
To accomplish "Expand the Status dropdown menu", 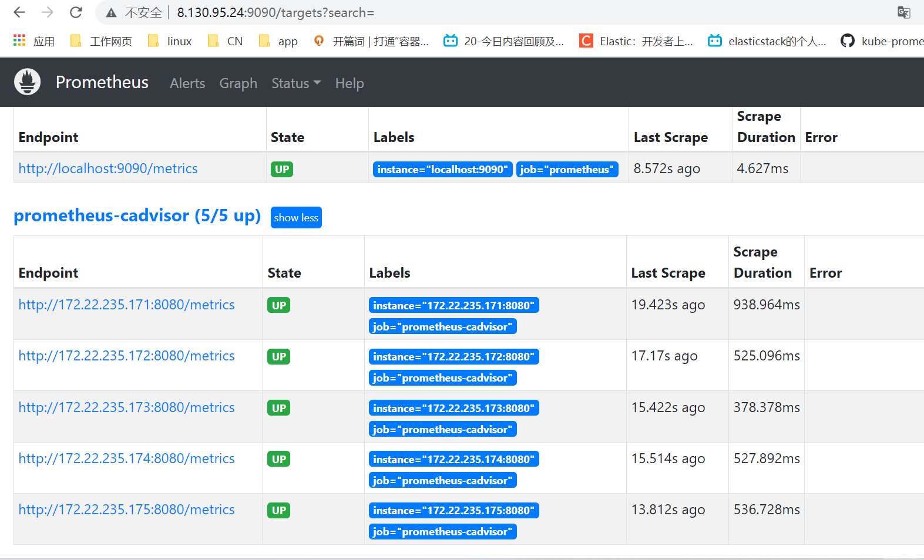I will coord(296,83).
